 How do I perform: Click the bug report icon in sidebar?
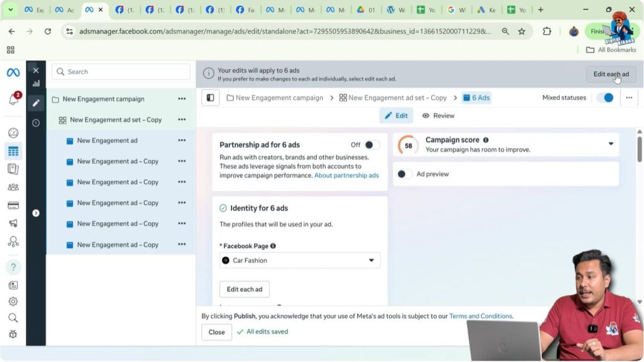(13, 334)
